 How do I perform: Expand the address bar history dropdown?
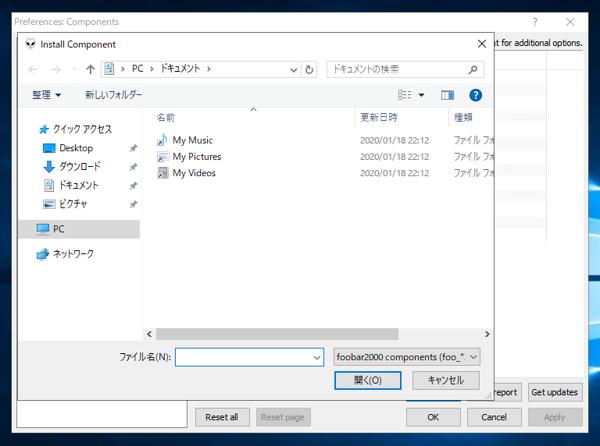point(293,70)
